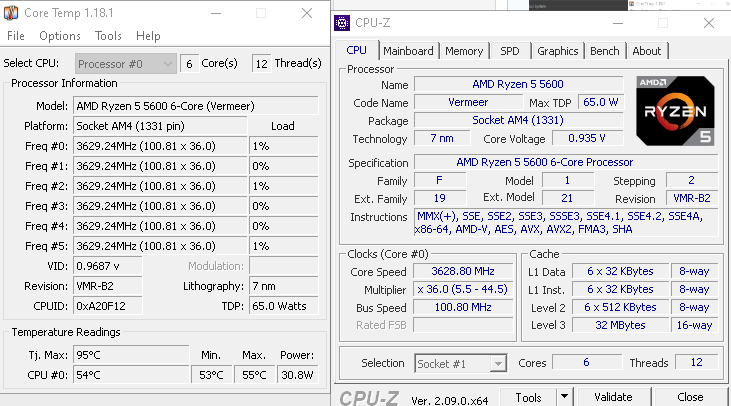Image resolution: width=731 pixels, height=406 pixels.
Task: Open the Options menu in Core Temp
Action: click(x=60, y=36)
